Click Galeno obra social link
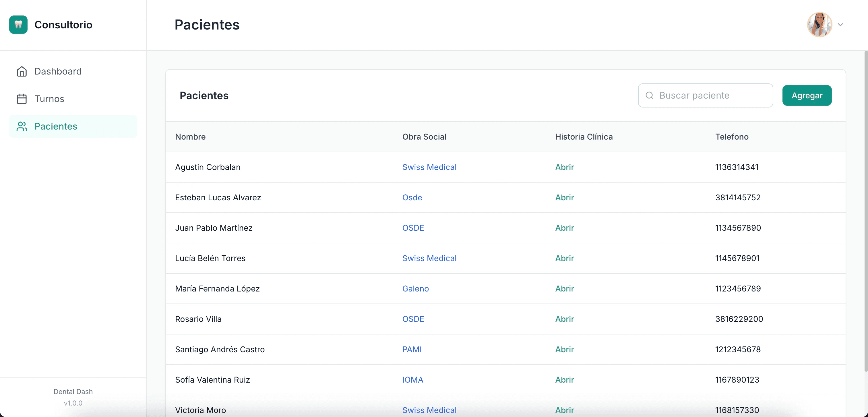Screen dimensions: 868x417 415,289
